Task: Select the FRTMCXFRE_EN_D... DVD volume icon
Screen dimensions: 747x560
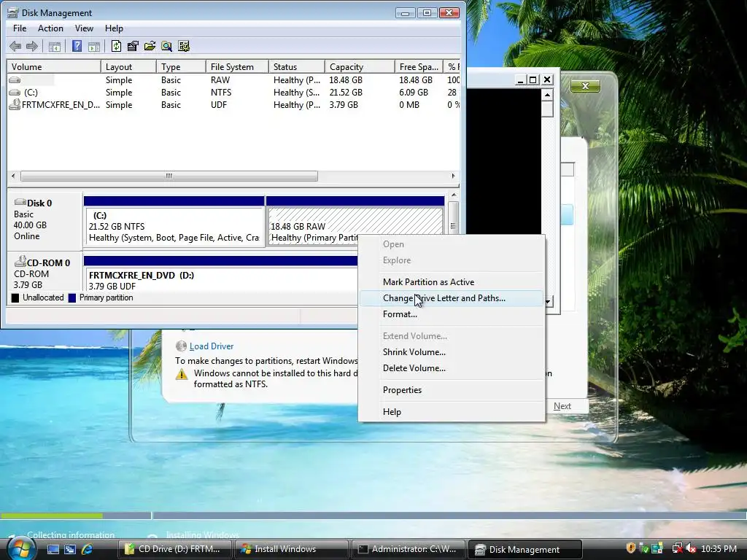Action: point(15,104)
